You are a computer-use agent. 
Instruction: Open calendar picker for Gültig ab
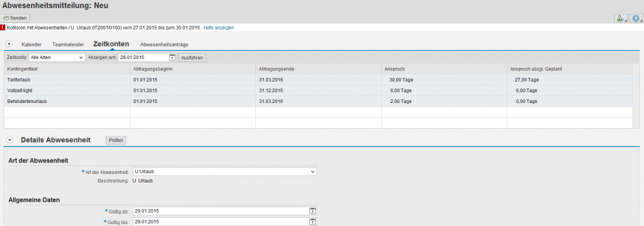click(313, 211)
